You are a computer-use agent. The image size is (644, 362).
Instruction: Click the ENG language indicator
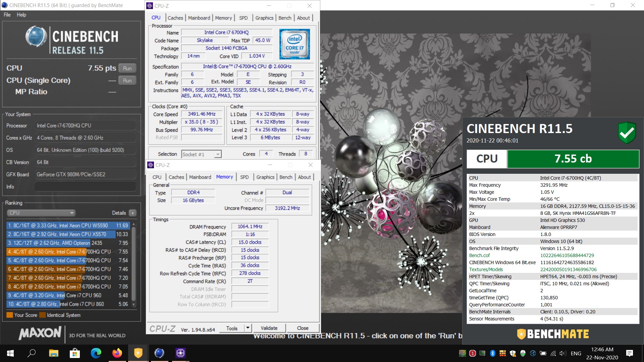[576, 353]
